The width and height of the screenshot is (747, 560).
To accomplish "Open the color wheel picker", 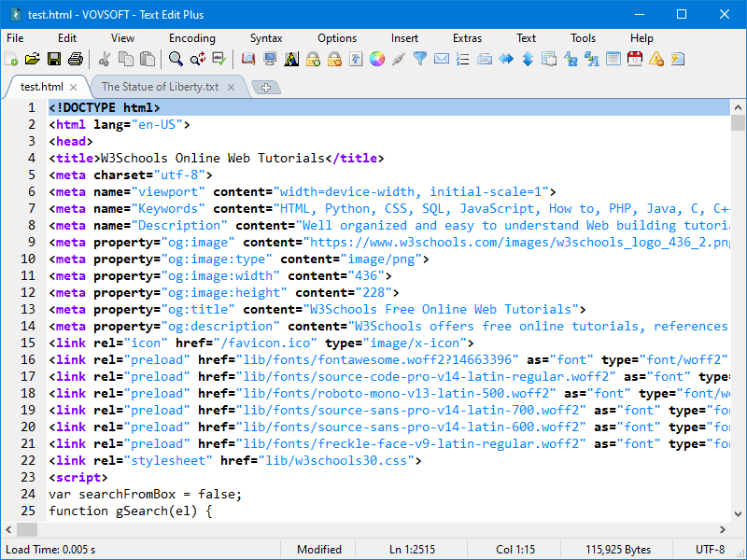I will coord(377,59).
